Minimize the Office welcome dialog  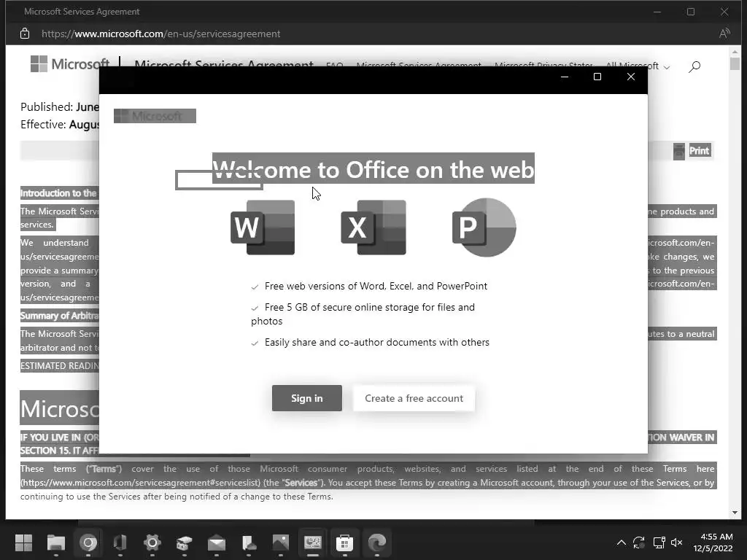pyautogui.click(x=565, y=77)
